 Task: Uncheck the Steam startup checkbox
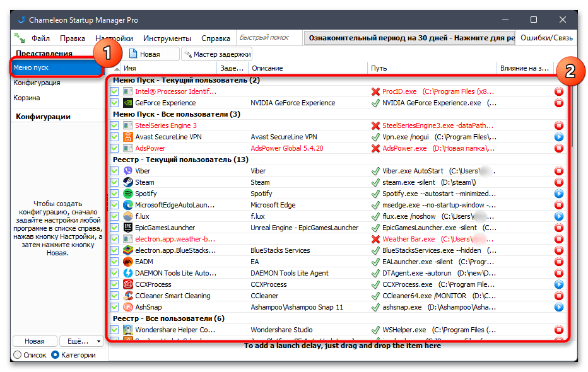click(x=114, y=182)
